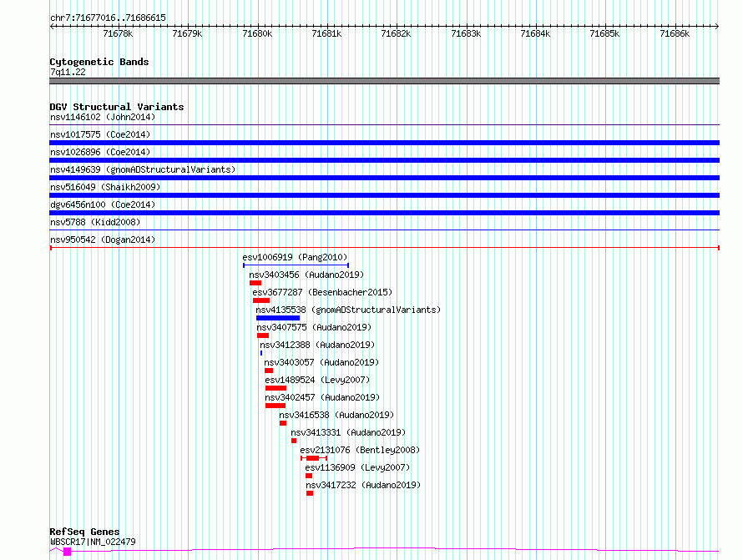Click nsv4149639 (gnomADStructuralVariants) full-width label

click(143, 169)
